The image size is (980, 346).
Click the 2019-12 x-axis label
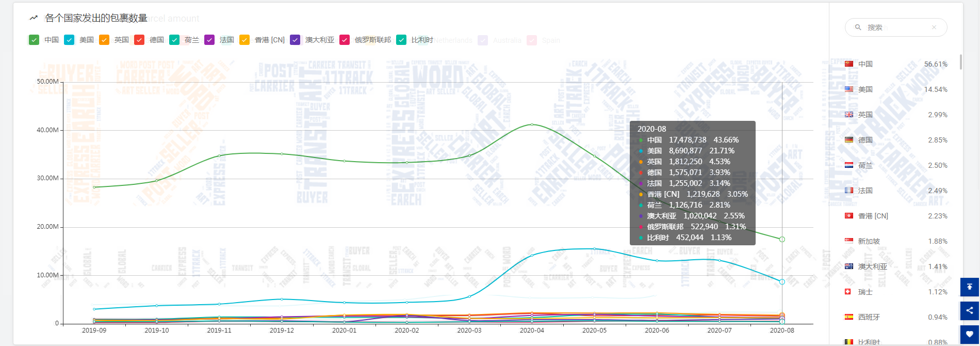[x=282, y=331]
